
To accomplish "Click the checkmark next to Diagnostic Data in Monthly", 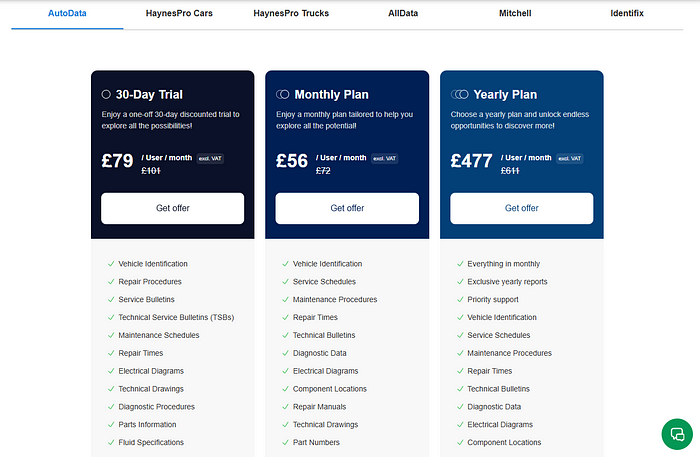I will 286,353.
